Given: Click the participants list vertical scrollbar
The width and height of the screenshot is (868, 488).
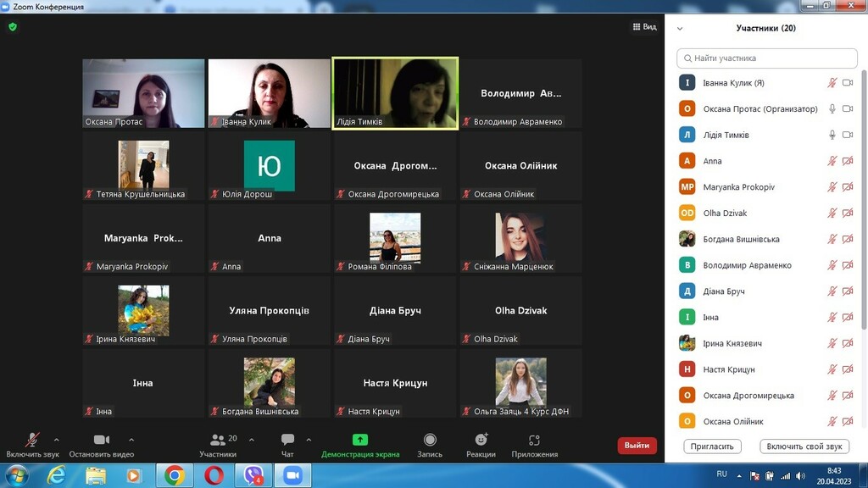Looking at the screenshot, I should (864, 199).
